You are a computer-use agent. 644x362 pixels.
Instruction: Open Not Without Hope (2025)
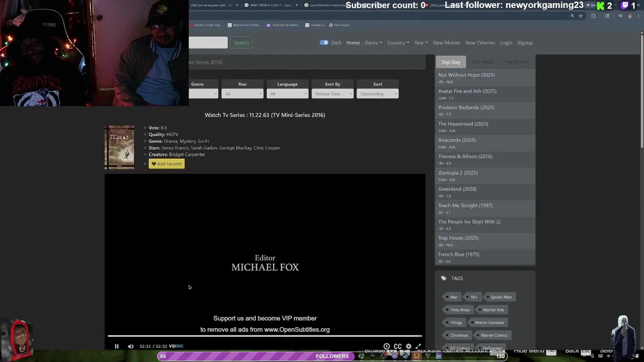(466, 75)
